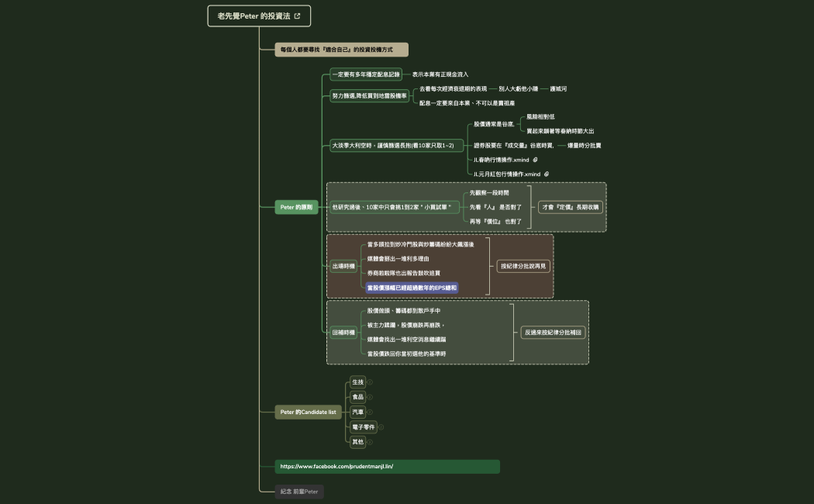Open attachment icon beside JL春吶行情操作.xmind

pyautogui.click(x=536, y=160)
